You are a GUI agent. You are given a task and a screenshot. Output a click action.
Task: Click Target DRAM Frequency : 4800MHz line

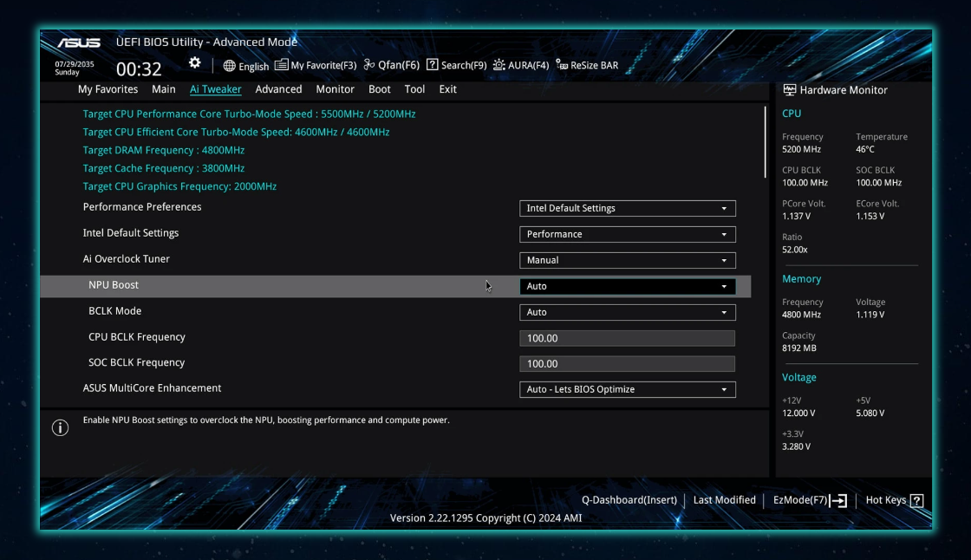pyautogui.click(x=164, y=150)
